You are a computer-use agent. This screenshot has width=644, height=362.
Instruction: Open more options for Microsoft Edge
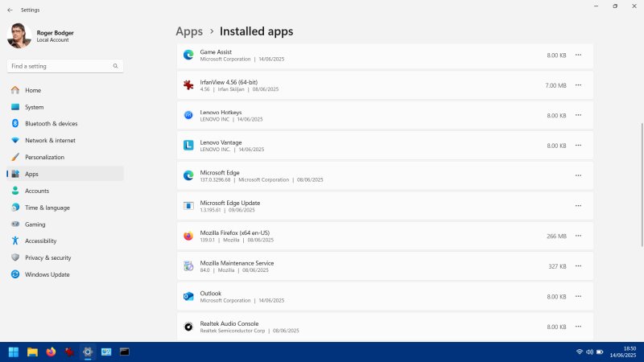(578, 175)
